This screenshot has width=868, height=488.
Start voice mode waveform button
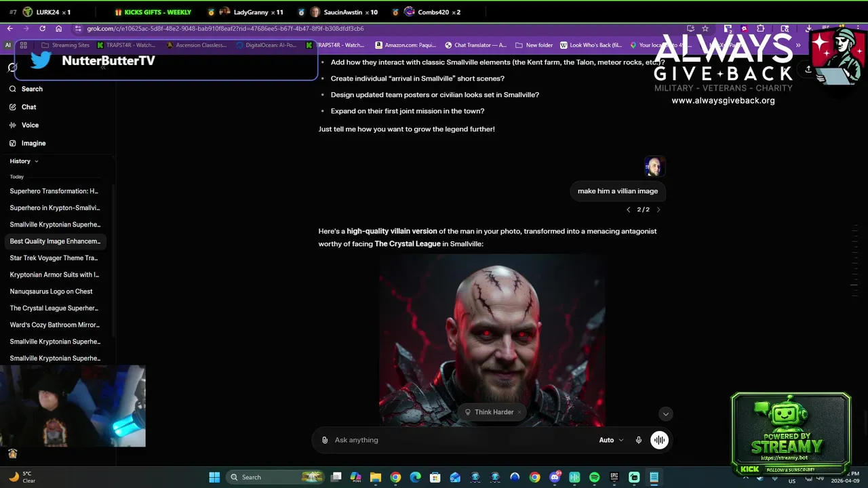point(659,440)
